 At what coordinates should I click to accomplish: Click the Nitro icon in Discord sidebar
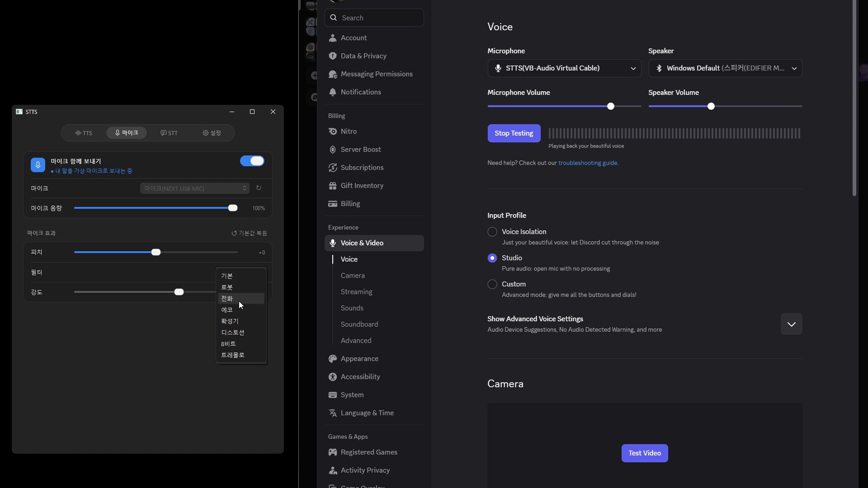[x=333, y=131]
